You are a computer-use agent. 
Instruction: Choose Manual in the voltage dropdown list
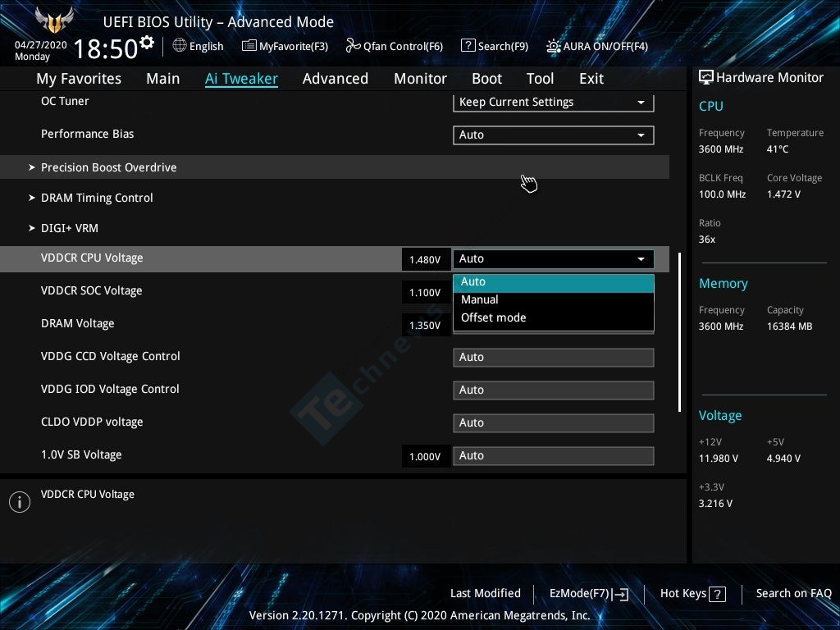click(x=554, y=300)
